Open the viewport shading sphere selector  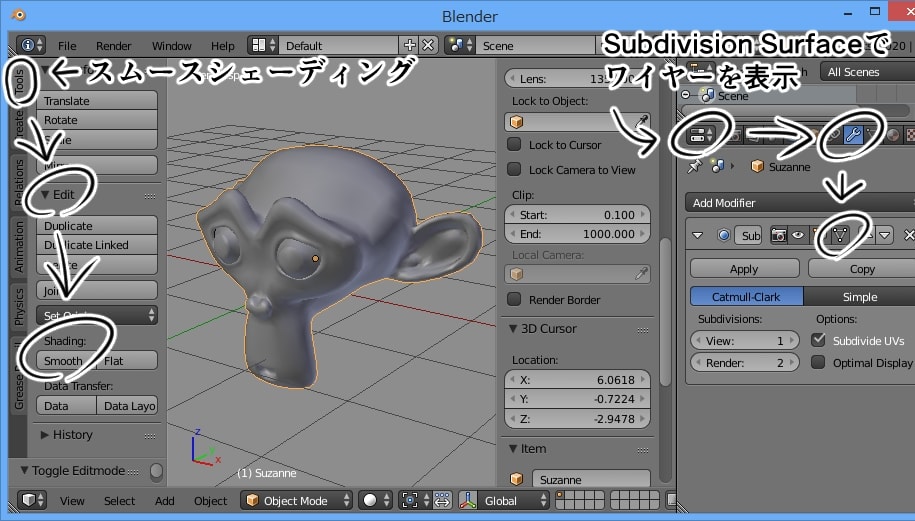tap(375, 501)
